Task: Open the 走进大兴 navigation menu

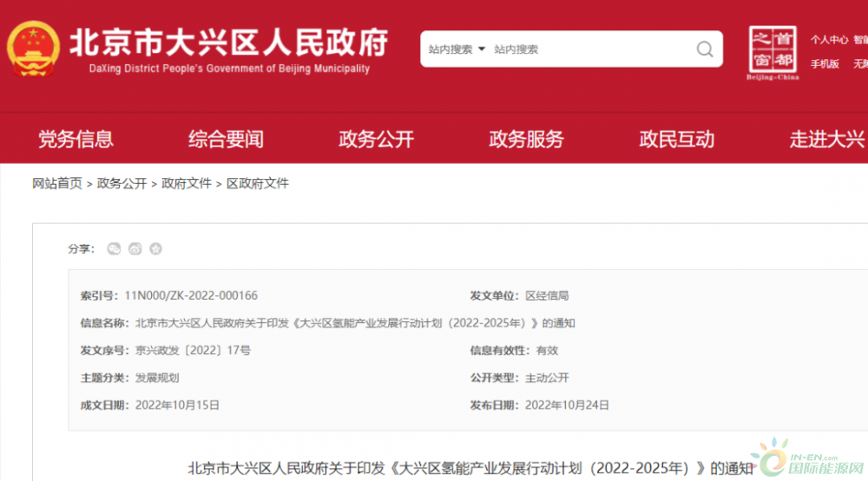Action: coord(826,139)
